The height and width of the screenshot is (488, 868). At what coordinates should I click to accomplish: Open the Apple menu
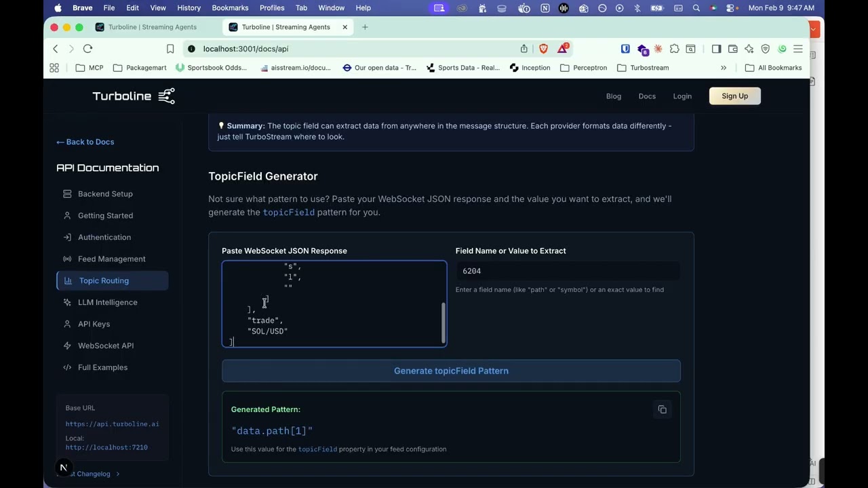click(x=58, y=8)
